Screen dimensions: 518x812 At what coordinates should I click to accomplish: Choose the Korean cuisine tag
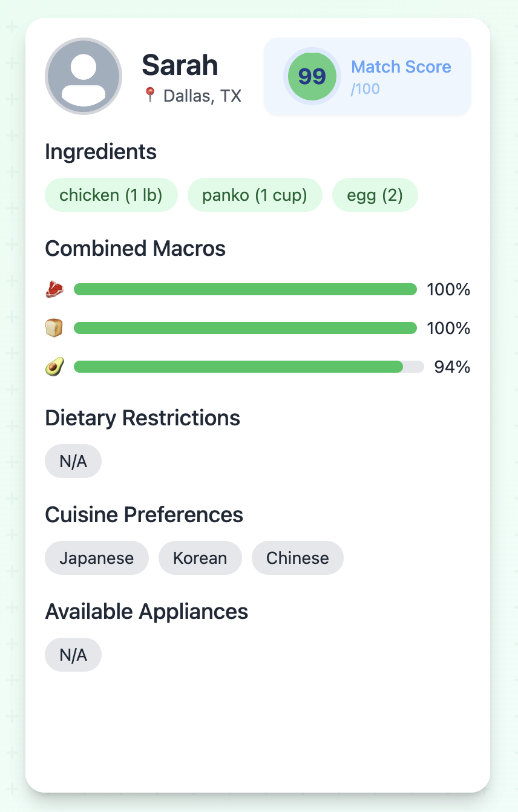click(x=200, y=558)
